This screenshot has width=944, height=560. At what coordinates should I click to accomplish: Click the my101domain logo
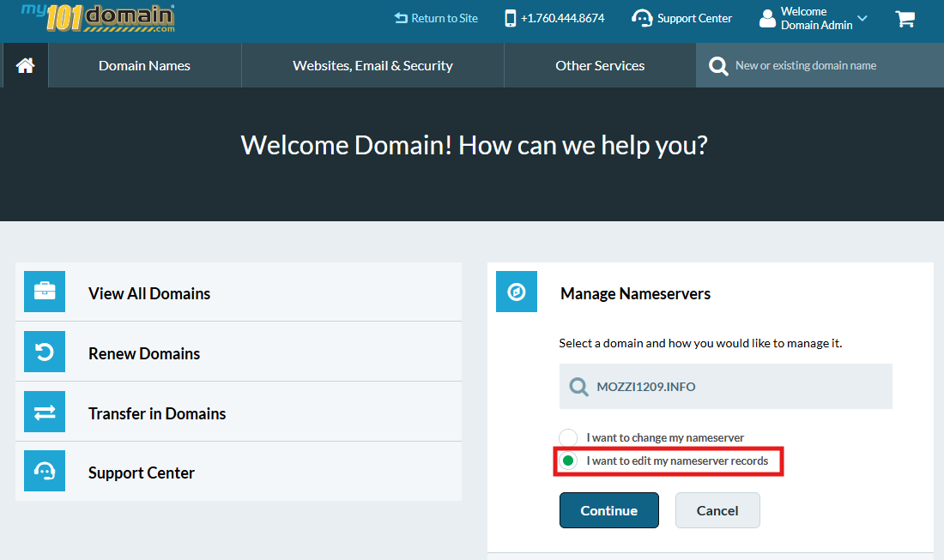[99, 17]
